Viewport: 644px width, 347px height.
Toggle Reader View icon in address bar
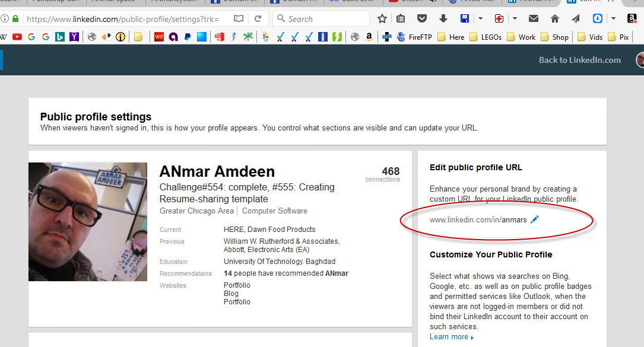[239, 18]
